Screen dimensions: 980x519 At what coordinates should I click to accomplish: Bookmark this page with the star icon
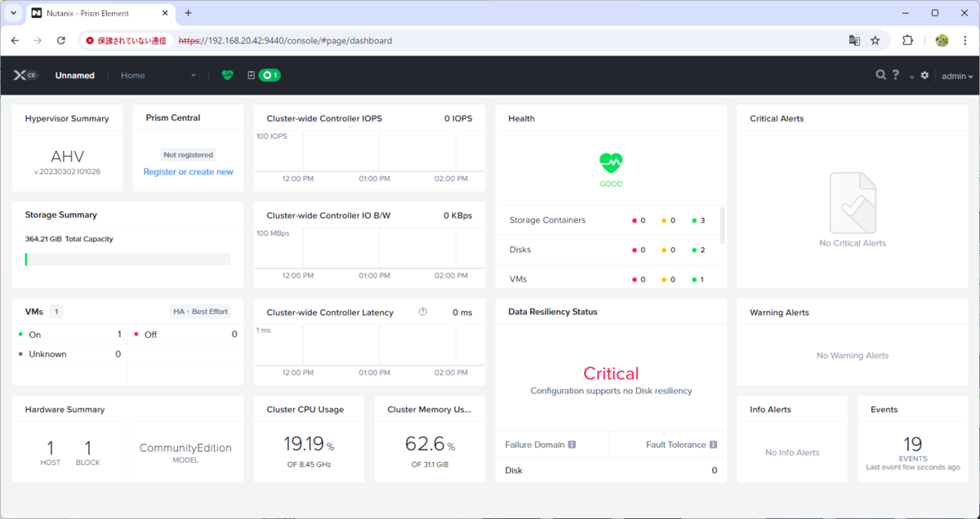(x=875, y=40)
